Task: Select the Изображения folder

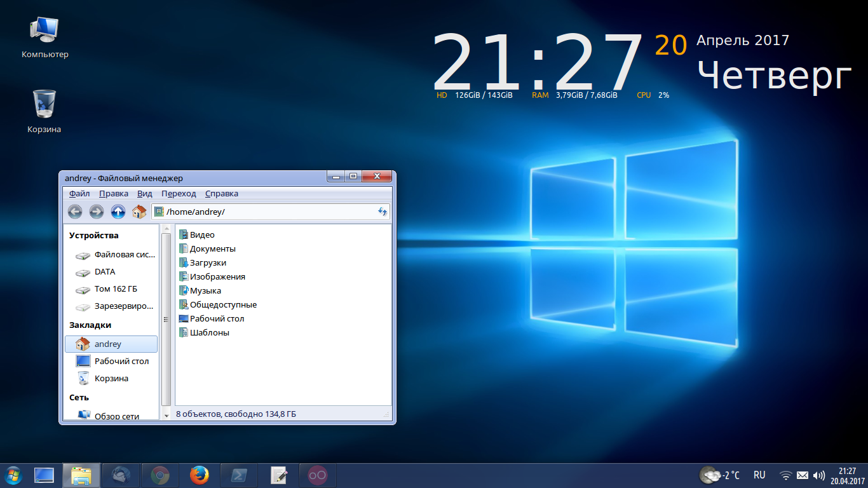Action: pyautogui.click(x=212, y=277)
